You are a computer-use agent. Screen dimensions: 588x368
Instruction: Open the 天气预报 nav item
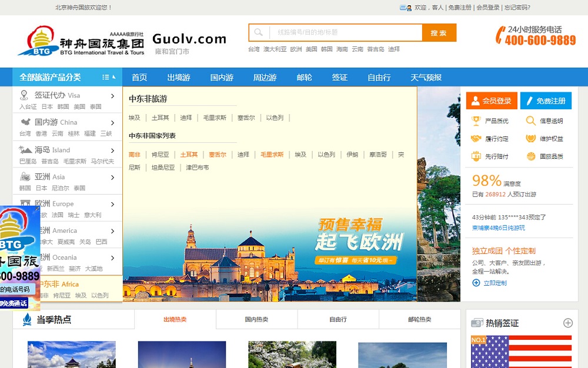point(426,78)
